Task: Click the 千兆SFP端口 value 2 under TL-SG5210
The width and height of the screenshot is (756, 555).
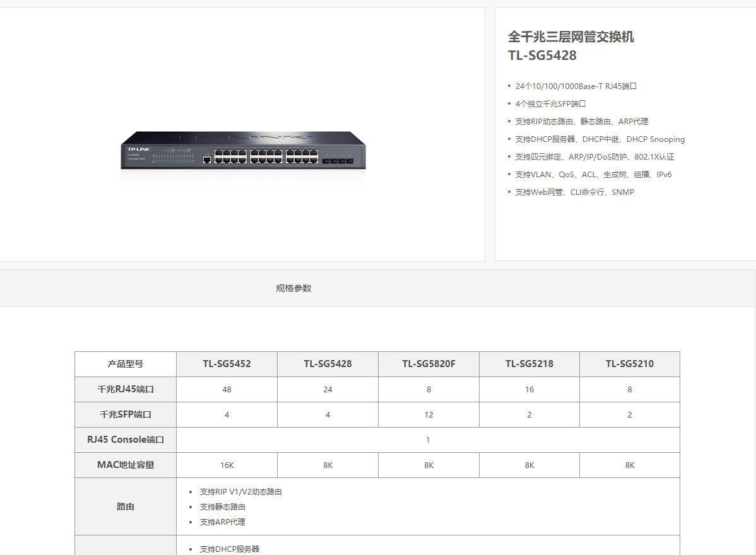Action: (x=630, y=414)
